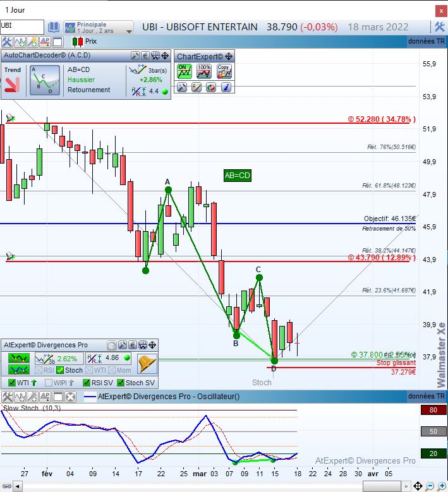The width and height of the screenshot is (448, 492).
Task: Toggle ChartExpert ON button
Action: (184, 71)
